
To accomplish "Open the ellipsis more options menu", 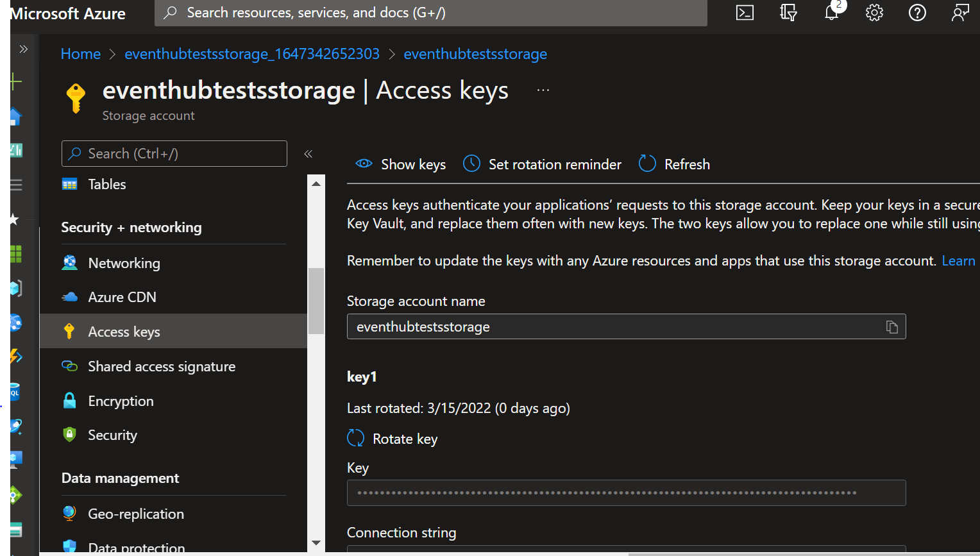I will point(543,90).
